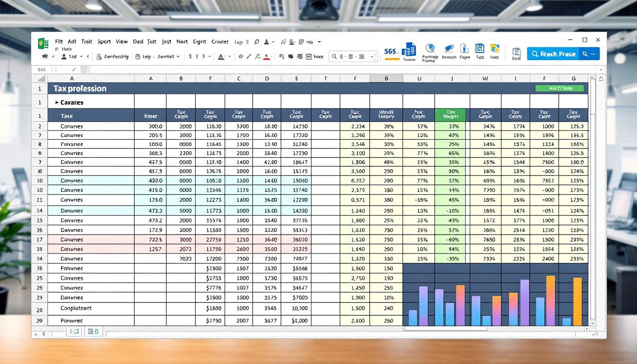Screen dimensions: 637x364
Task: Click the magnifier icon in the ribbon alignment group
Action: [x=334, y=56]
